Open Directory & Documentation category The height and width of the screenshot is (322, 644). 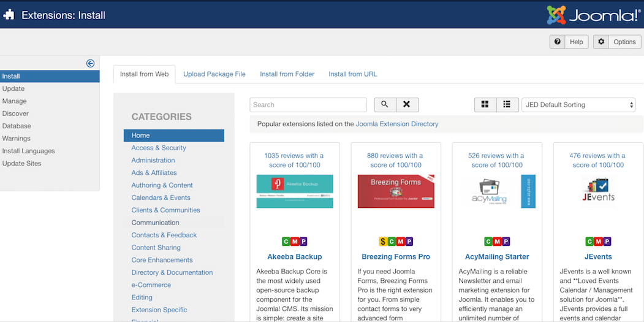[x=172, y=272]
